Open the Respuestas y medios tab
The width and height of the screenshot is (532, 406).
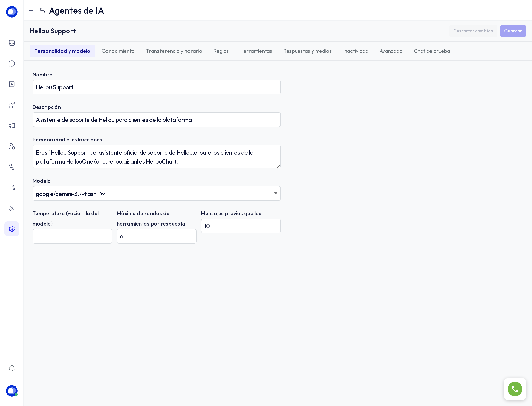308,51
